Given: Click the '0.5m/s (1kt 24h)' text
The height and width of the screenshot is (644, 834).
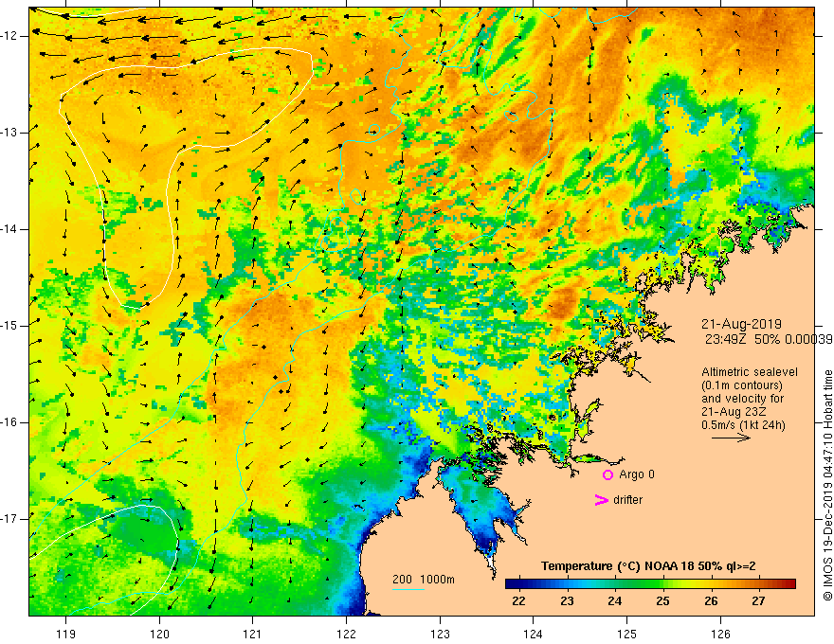Looking at the screenshot, I should pos(743,425).
